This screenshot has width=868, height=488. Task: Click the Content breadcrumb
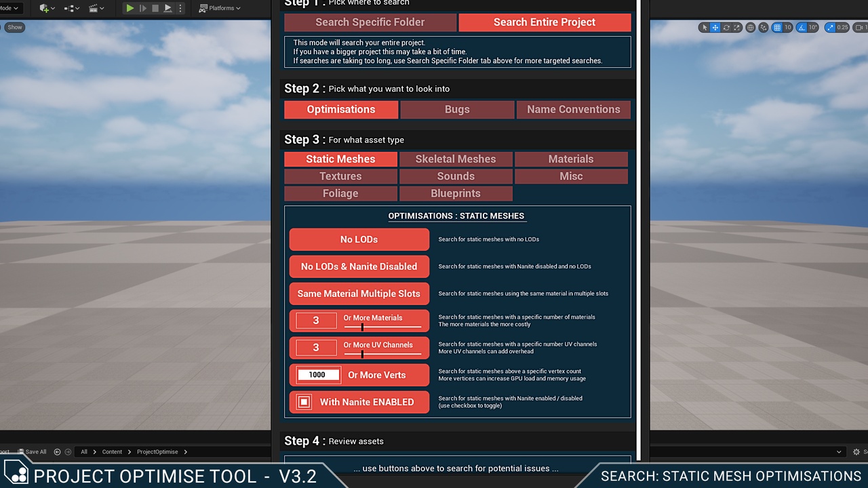pyautogui.click(x=113, y=452)
